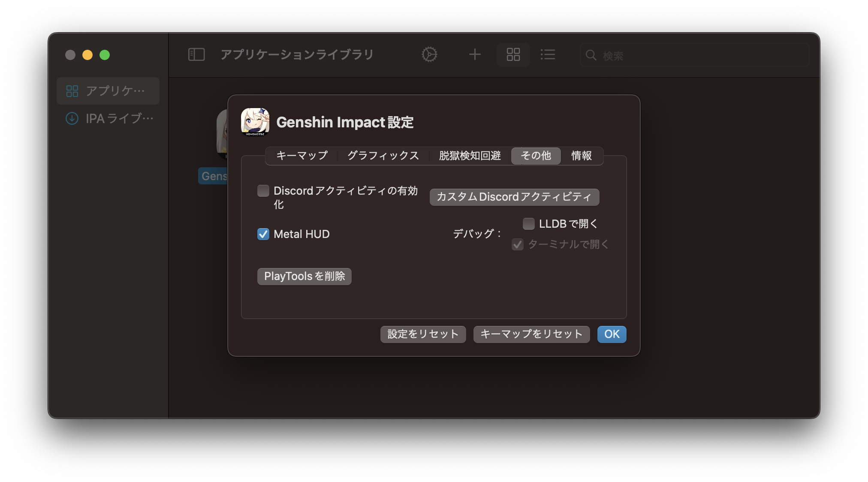
Task: Click the plus add-app icon
Action: click(475, 54)
